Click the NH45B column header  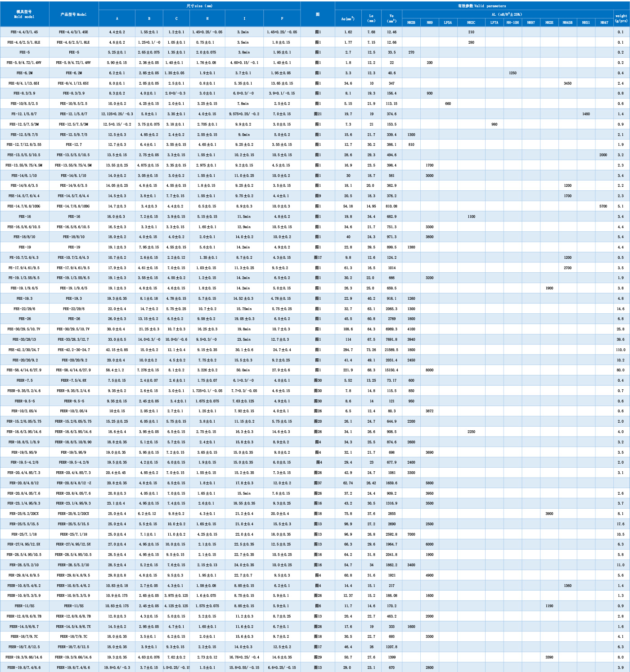click(x=567, y=23)
